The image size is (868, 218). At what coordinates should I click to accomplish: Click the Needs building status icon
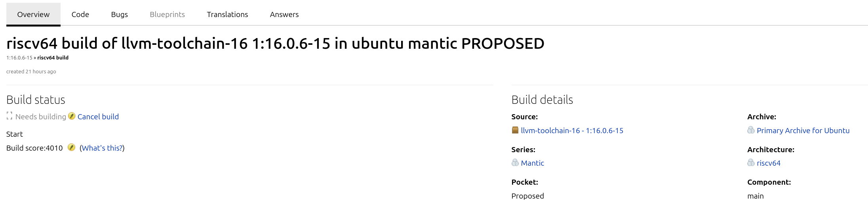click(x=10, y=116)
